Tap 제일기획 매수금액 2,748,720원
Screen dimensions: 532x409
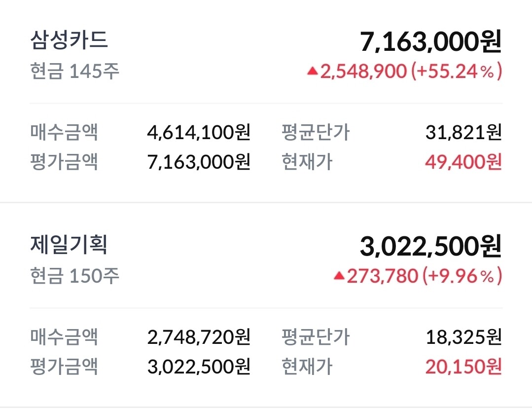199,337
